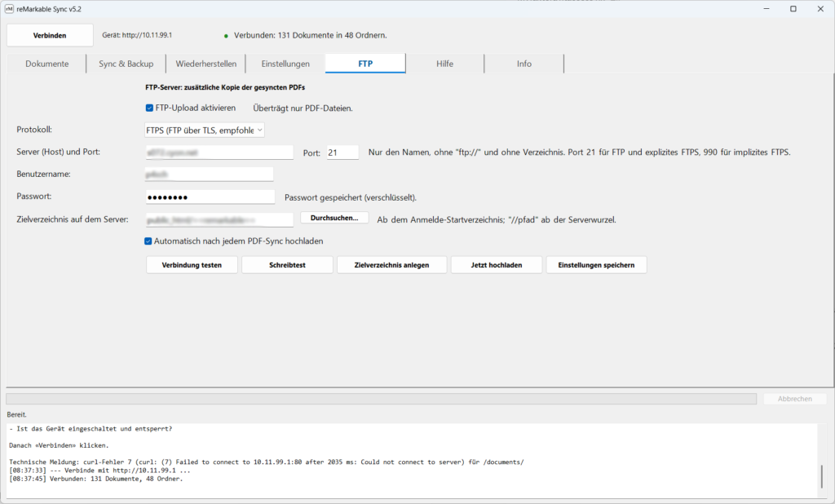Click the 'Zielverzeichnis auf dem Server:' label
Image resolution: width=835 pixels, height=504 pixels.
coord(73,219)
